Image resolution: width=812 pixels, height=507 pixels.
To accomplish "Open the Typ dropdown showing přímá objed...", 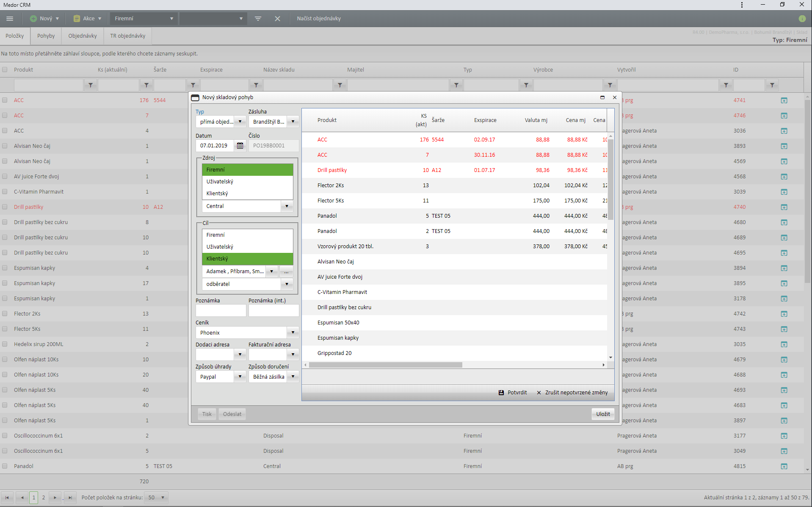I will [x=240, y=122].
